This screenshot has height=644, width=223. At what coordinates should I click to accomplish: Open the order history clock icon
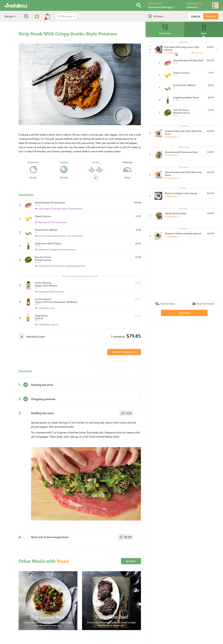pyautogui.click(x=26, y=16)
